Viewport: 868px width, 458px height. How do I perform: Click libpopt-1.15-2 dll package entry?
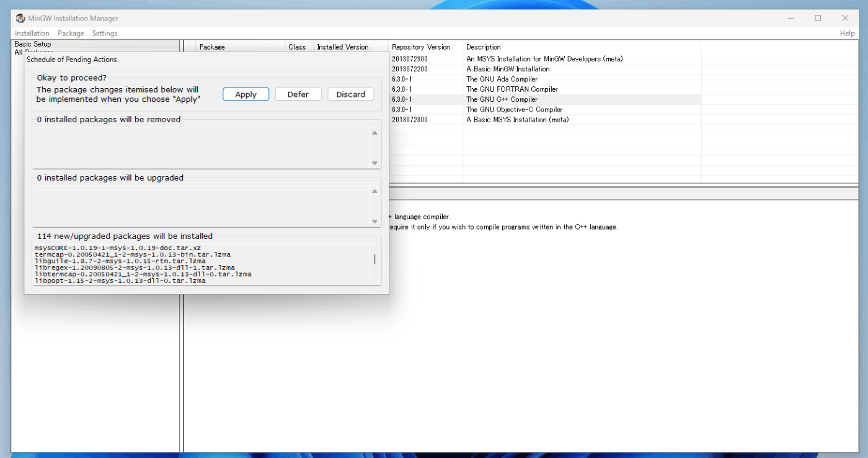[x=120, y=281]
